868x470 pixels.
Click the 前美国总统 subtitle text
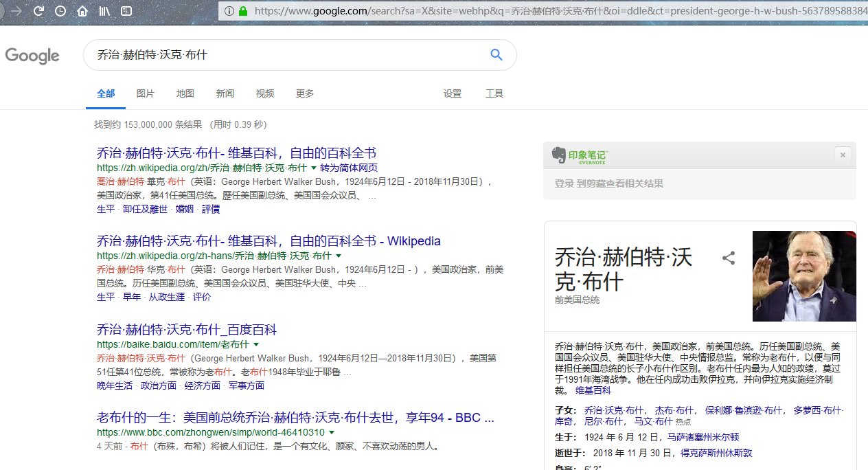pyautogui.click(x=577, y=300)
